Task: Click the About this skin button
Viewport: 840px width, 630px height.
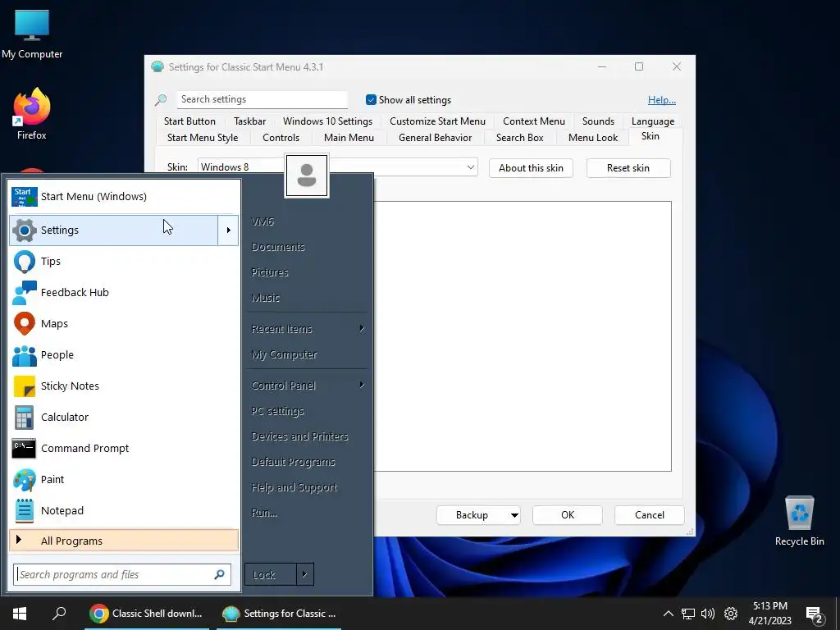Action: tap(531, 168)
